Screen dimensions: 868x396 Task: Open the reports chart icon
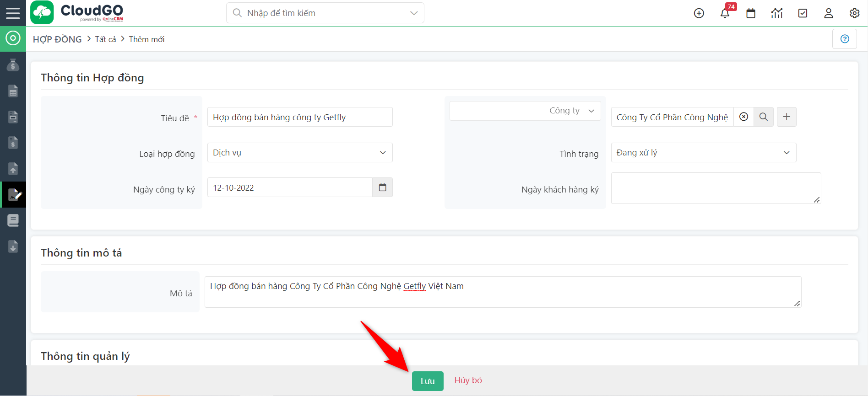click(x=776, y=13)
